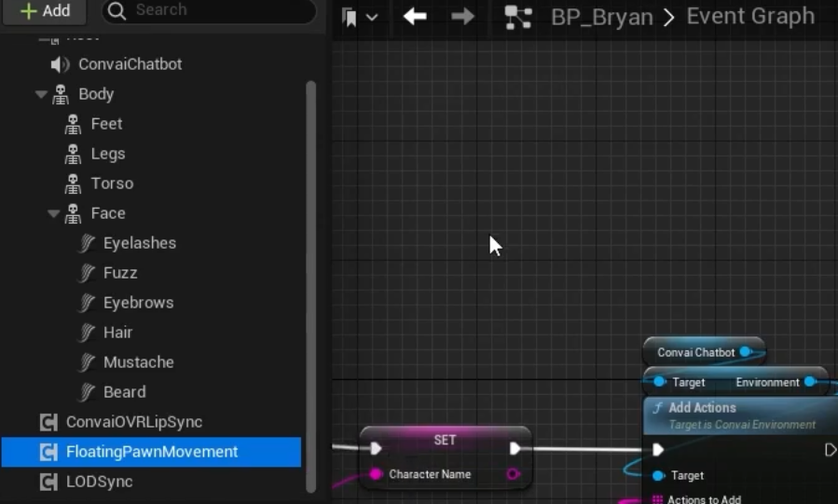Click the Convai Chatbot node output pin
Image resolution: width=838 pixels, height=504 pixels.
pyautogui.click(x=745, y=352)
